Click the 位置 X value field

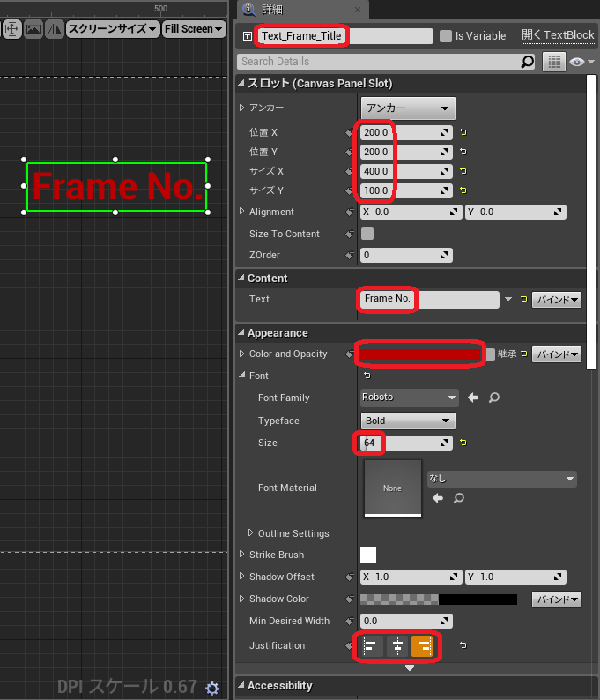406,132
